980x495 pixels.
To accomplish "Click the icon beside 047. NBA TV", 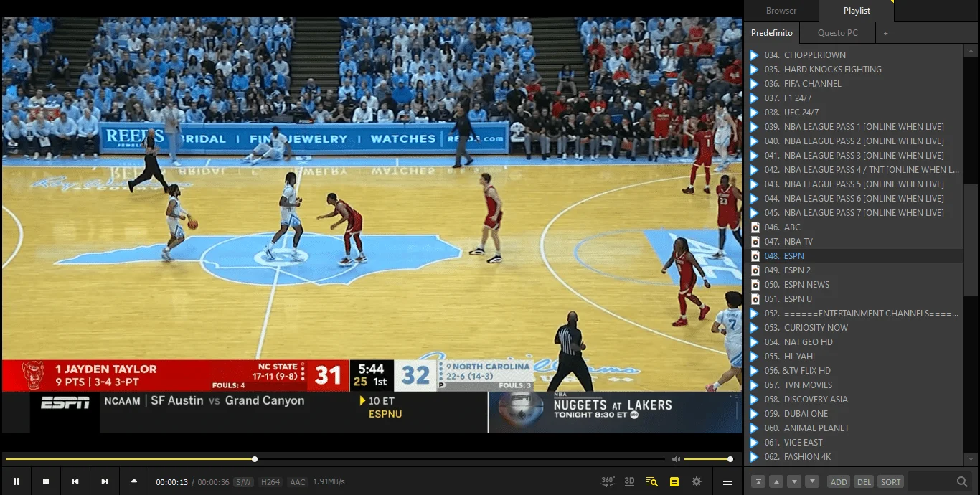I will tap(755, 242).
